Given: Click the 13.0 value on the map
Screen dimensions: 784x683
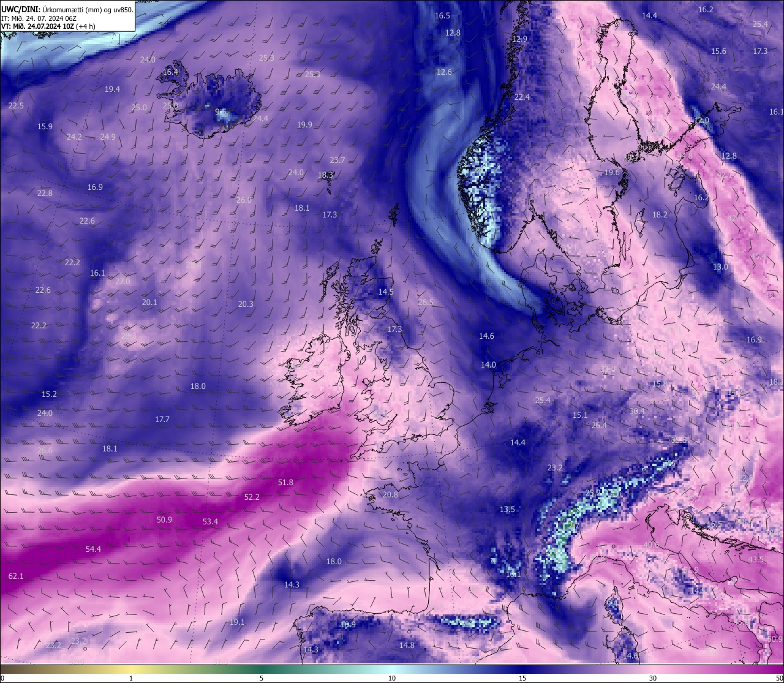Looking at the screenshot, I should click(x=720, y=267).
